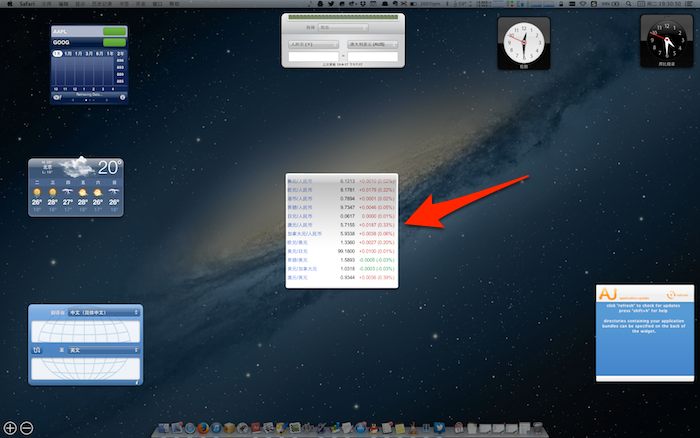Click the add widget plus button
This screenshot has height=438, width=700.
(x=10, y=428)
